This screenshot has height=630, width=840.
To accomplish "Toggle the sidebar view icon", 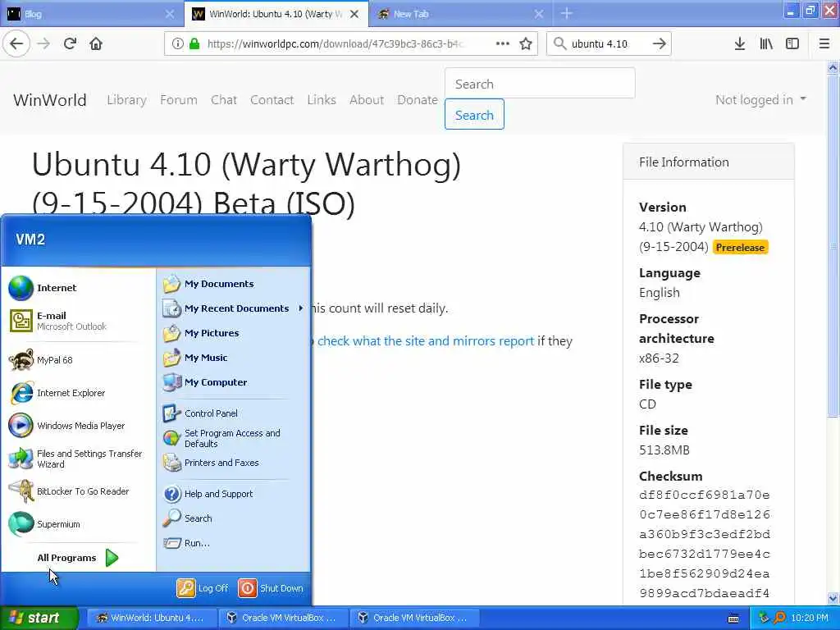I will (792, 43).
